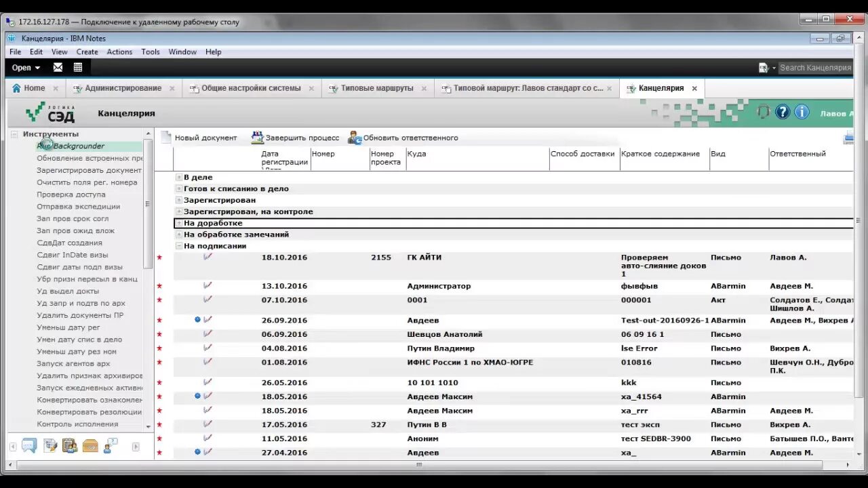
Task: Click the pen icon on Путин Владимир row
Action: (208, 348)
